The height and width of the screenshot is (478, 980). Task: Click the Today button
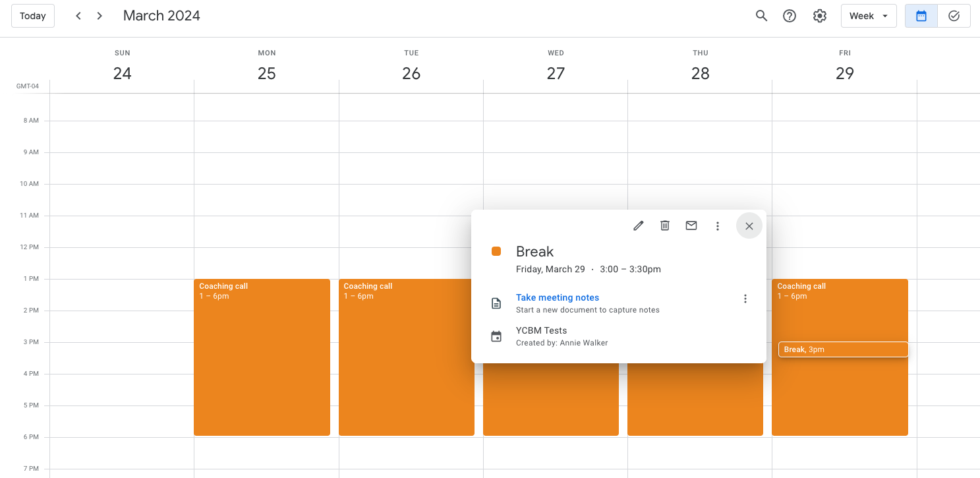tap(33, 16)
